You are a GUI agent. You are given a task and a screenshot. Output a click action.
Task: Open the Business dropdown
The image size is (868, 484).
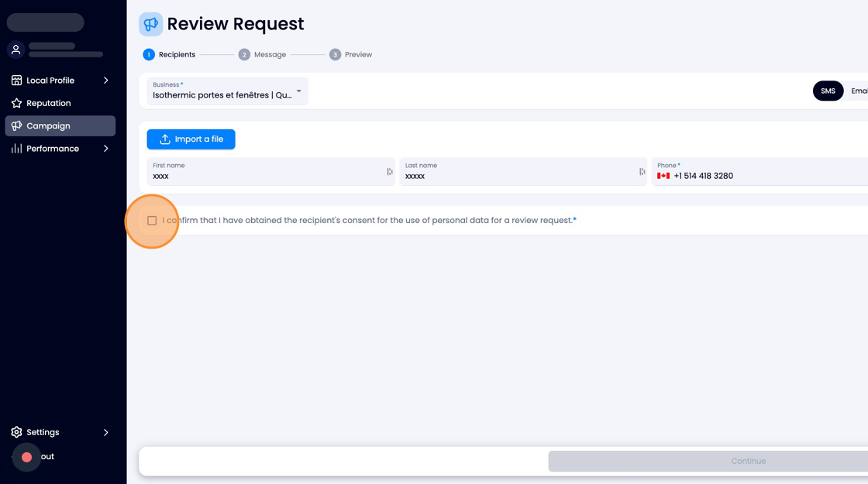coord(228,91)
